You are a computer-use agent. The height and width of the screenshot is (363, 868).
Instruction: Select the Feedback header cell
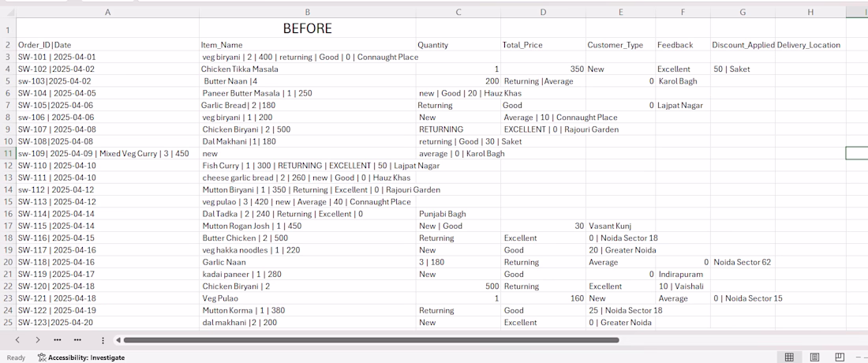click(683, 45)
